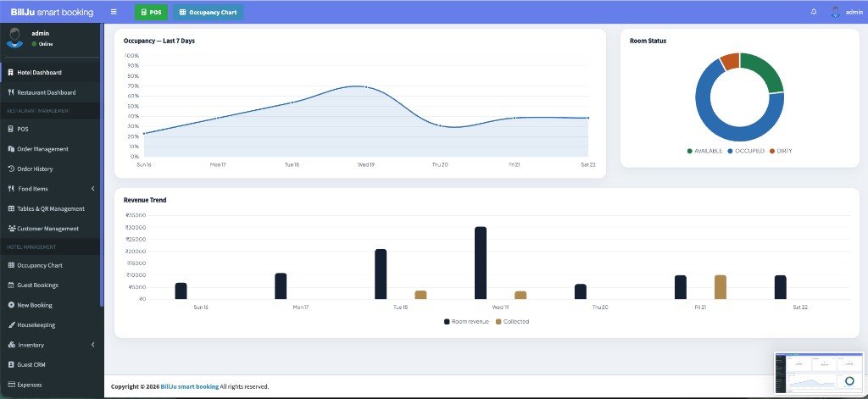The width and height of the screenshot is (868, 399).
Task: Toggle the hamburger sidebar menu icon
Action: pos(114,12)
